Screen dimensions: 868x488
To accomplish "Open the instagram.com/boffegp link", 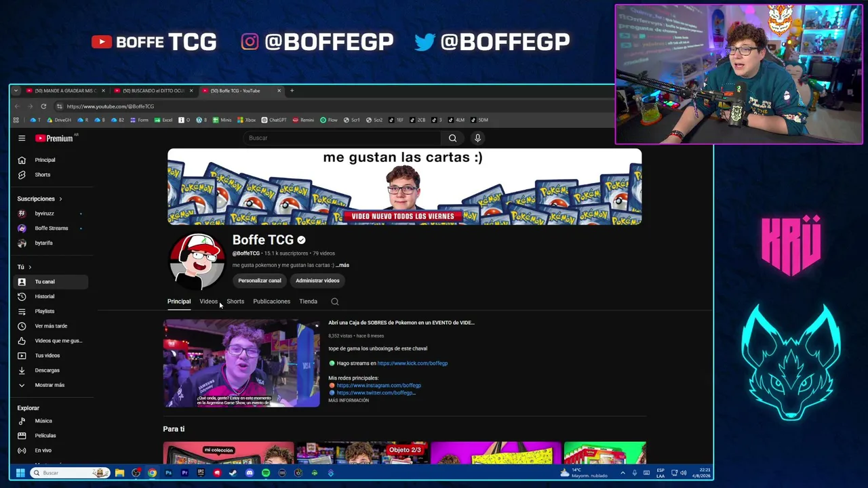I will (x=378, y=386).
